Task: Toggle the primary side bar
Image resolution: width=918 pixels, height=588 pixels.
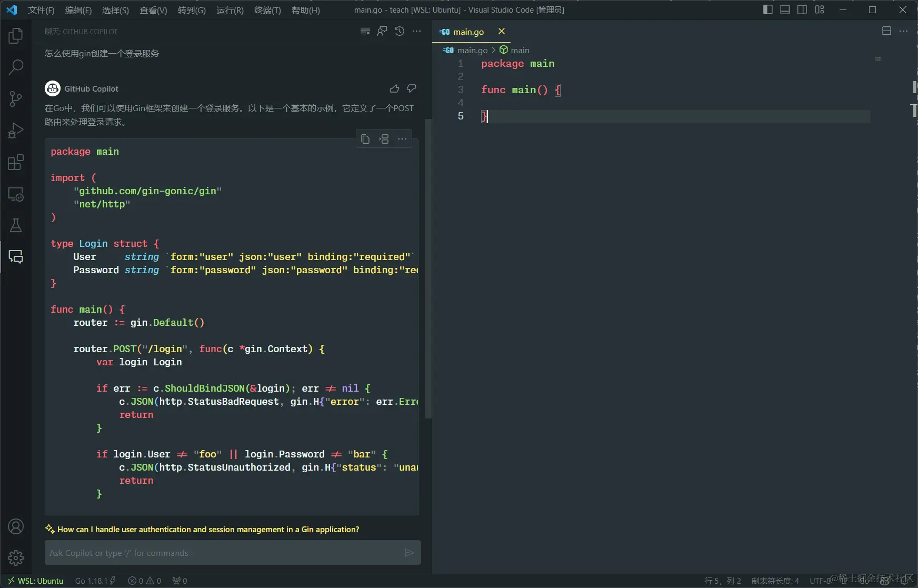Action: [767, 9]
